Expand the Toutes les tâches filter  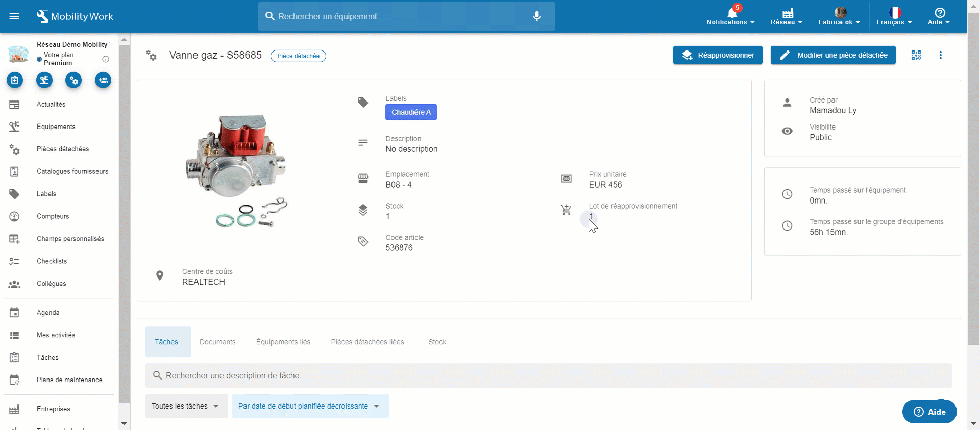[x=186, y=406]
